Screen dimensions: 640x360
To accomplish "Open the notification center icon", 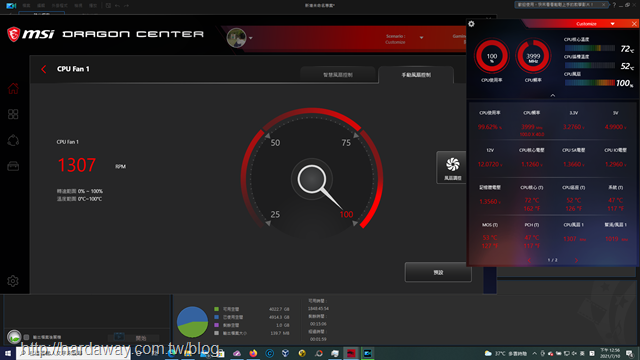I will [629, 353].
